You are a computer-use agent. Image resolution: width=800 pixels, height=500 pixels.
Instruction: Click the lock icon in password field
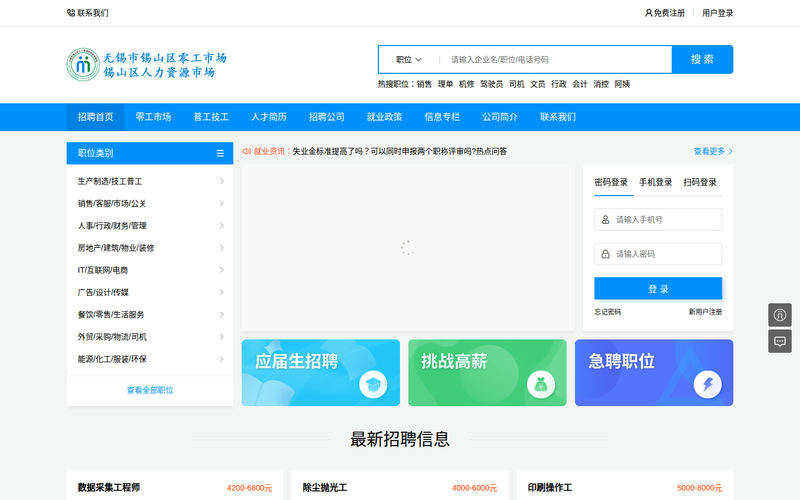tap(605, 254)
